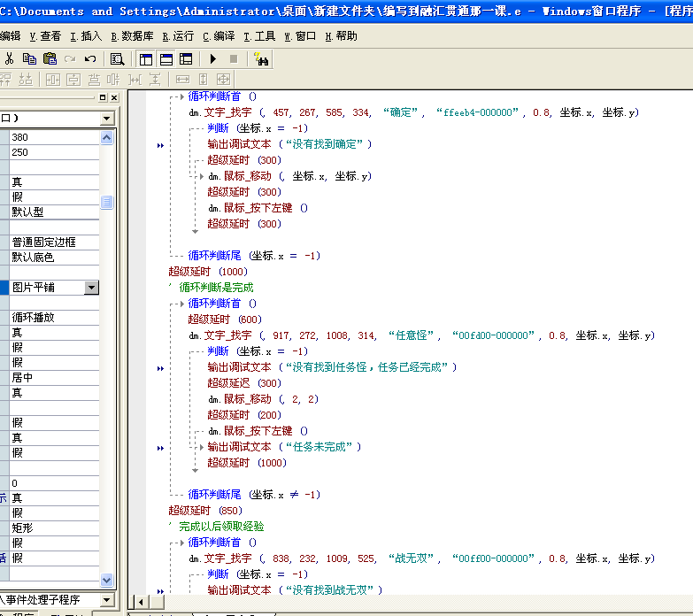
Task: Open the C.编译 menu
Action: point(219,35)
